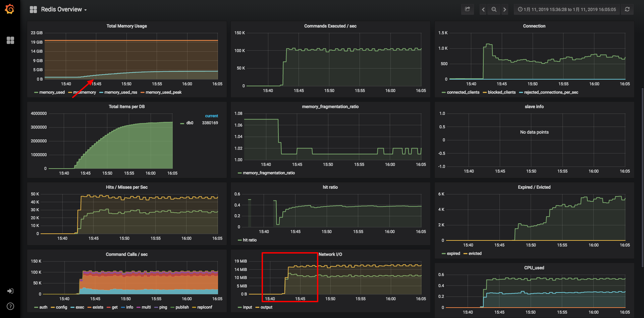Open Total Items per DB panel title
The image size is (644, 318).
coord(127,106)
